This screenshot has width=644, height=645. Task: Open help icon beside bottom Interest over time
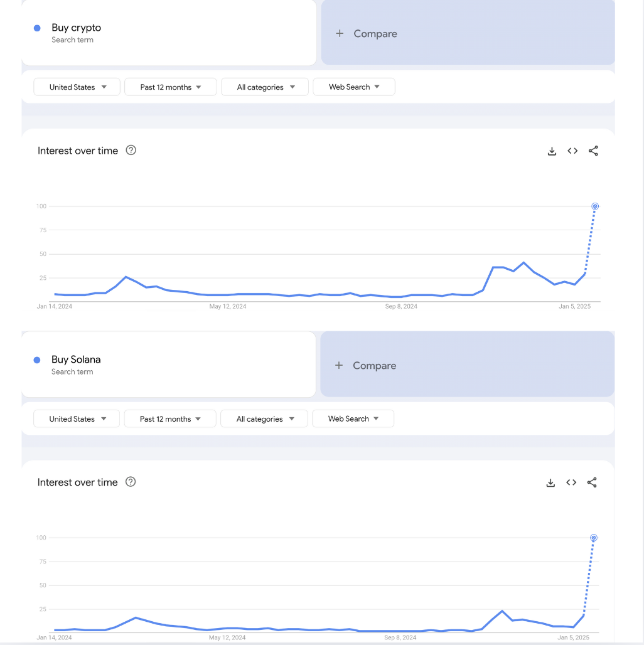(x=131, y=482)
